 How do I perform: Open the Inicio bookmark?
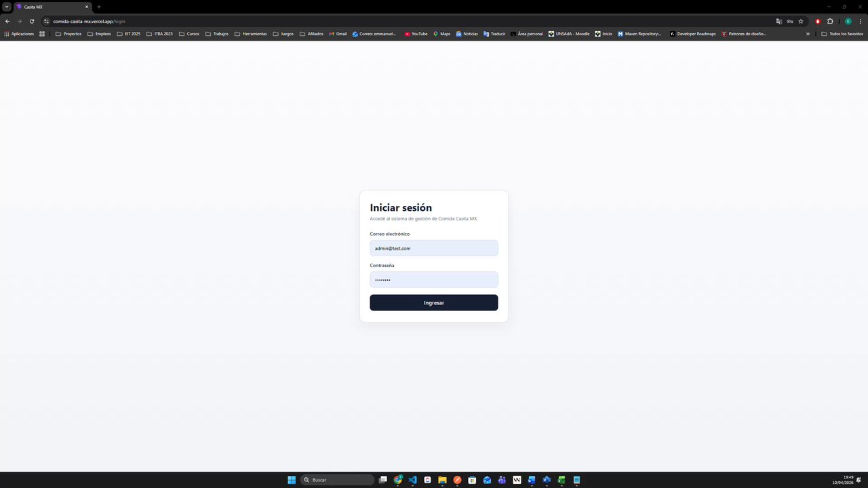click(x=604, y=33)
